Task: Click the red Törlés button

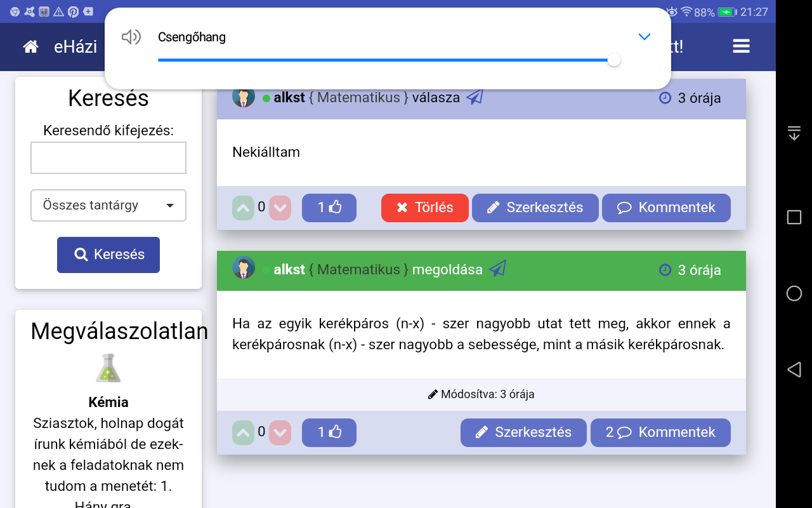Action: (x=424, y=208)
